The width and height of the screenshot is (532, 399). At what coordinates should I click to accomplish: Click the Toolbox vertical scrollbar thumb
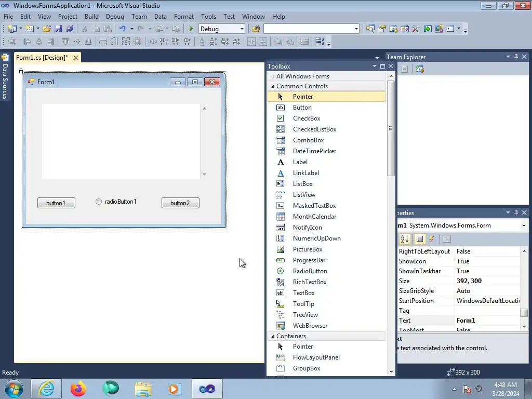[x=391, y=128]
